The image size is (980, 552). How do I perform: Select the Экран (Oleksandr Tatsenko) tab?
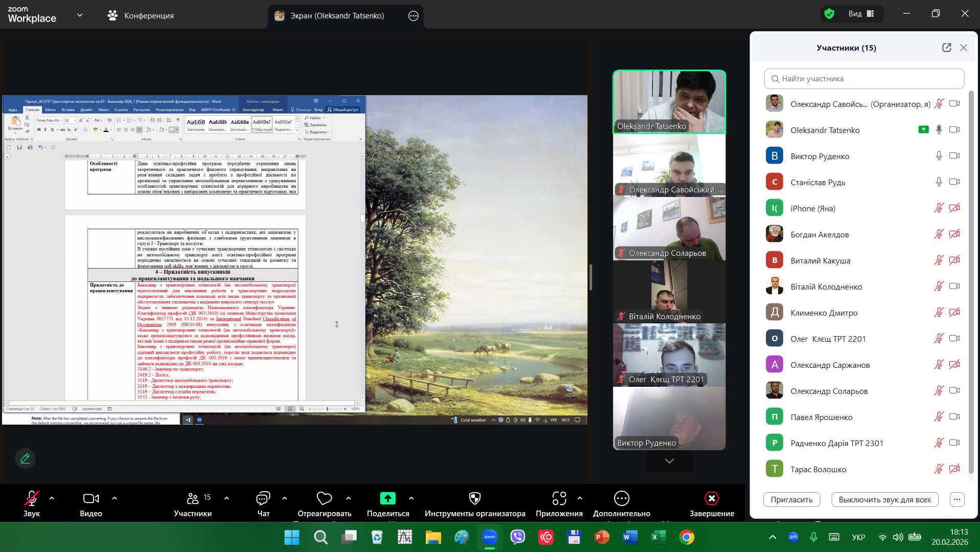337,15
